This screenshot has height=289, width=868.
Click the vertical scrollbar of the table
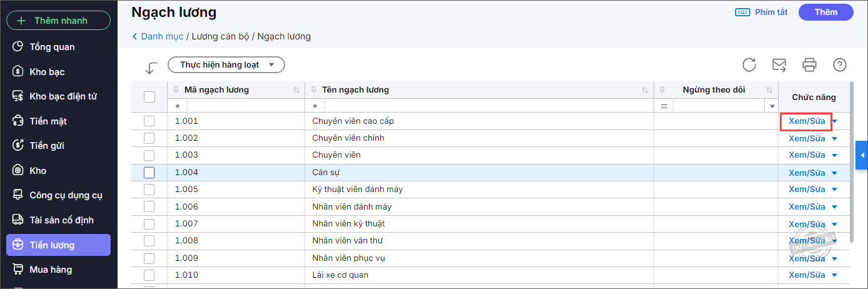point(852,163)
